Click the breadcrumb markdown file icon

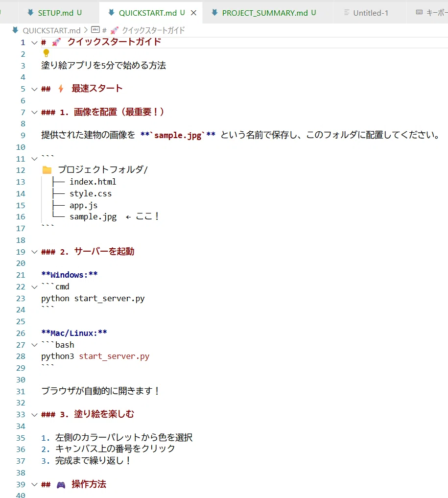coord(15,30)
